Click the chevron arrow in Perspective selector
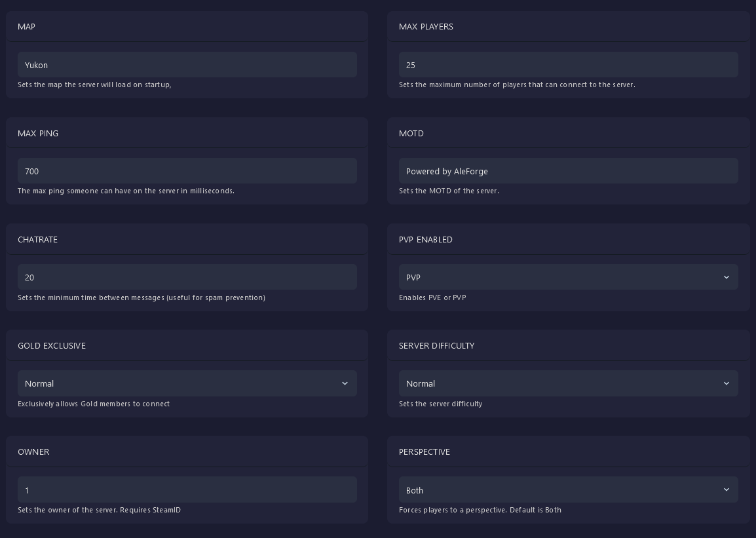 (726, 490)
